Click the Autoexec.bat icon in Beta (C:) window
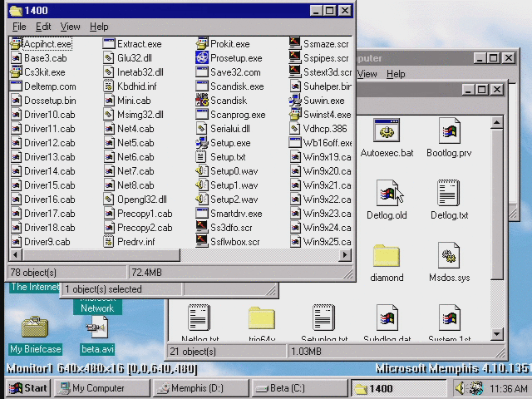The image size is (532, 399). pyautogui.click(x=387, y=131)
